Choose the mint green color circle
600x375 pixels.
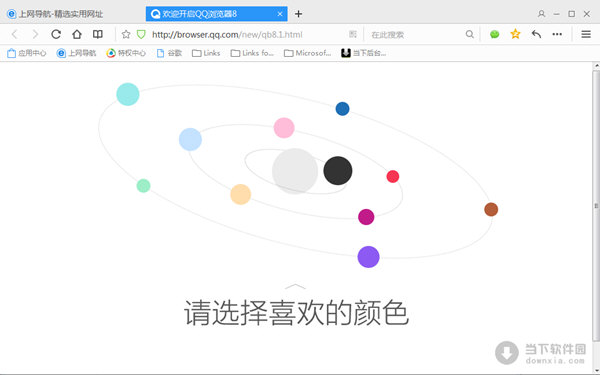click(x=143, y=186)
